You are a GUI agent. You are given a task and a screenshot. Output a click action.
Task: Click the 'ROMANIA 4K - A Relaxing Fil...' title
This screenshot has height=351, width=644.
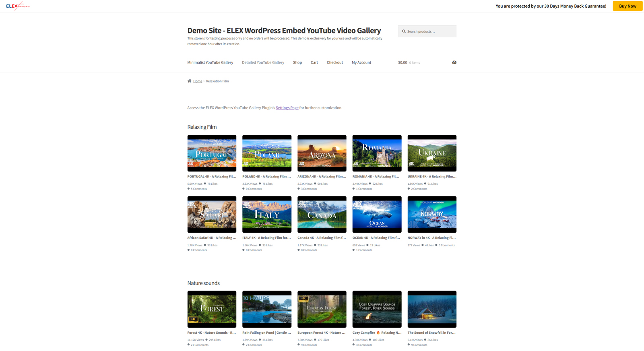click(376, 177)
